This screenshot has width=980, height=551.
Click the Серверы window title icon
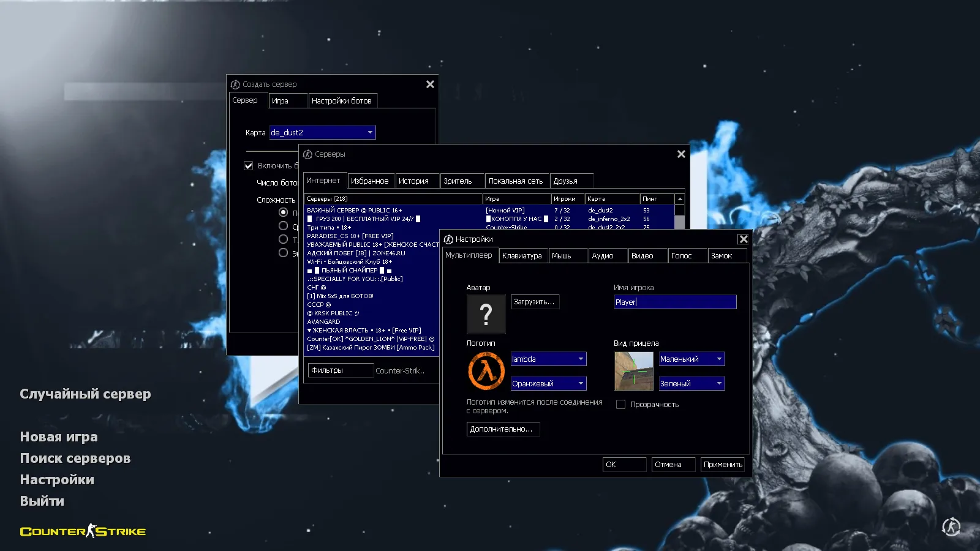307,154
